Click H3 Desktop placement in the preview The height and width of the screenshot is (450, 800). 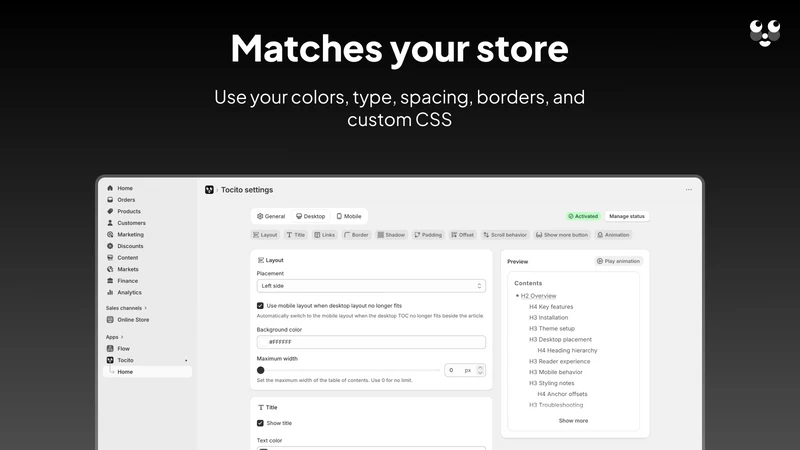pos(560,339)
